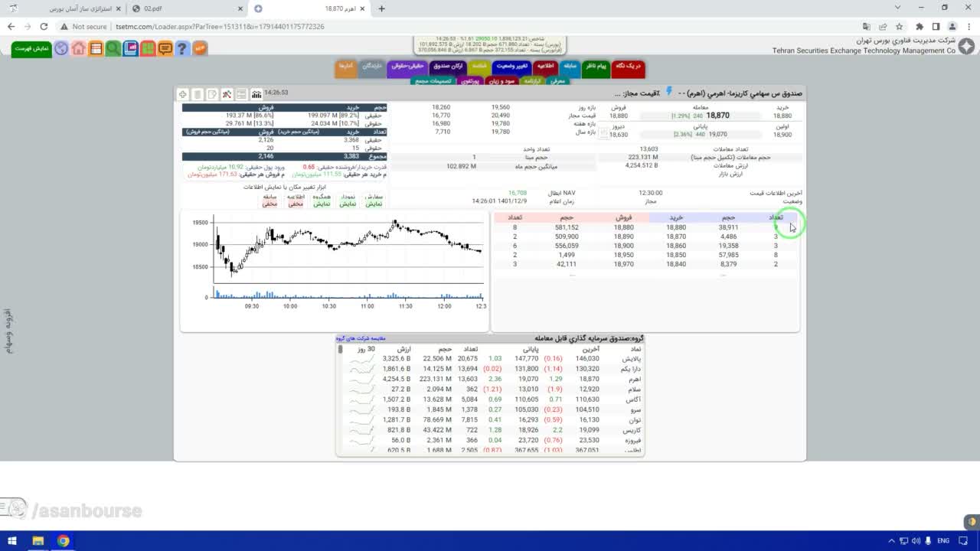This screenshot has width=980, height=551.
Task: Click the gray layout icon in panel header
Action: pos(241,94)
